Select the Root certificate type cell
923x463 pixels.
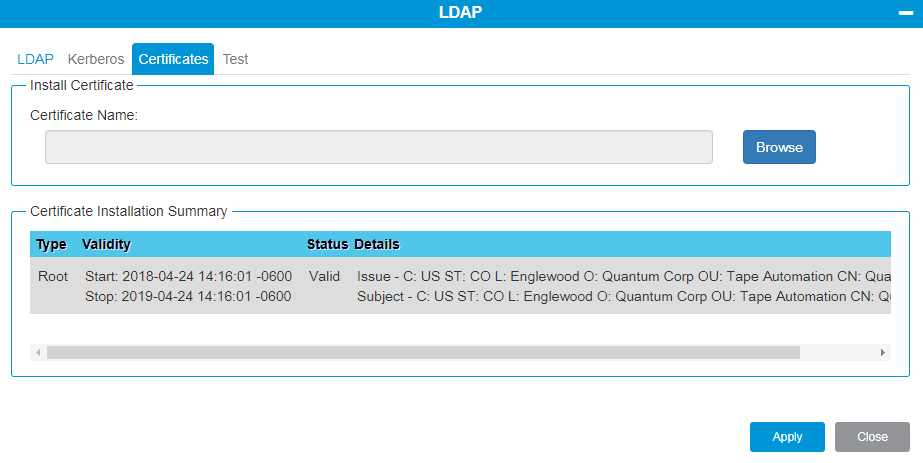[x=53, y=276]
